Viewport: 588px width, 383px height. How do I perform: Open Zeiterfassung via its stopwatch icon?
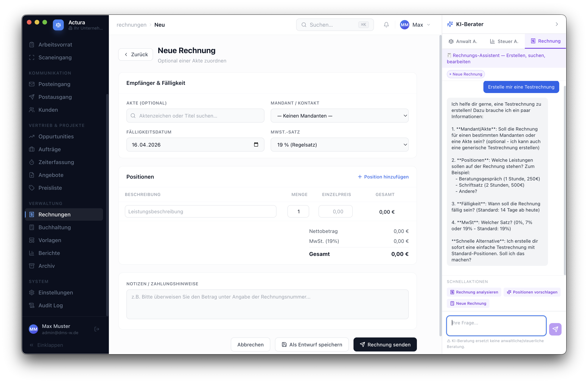coord(32,162)
